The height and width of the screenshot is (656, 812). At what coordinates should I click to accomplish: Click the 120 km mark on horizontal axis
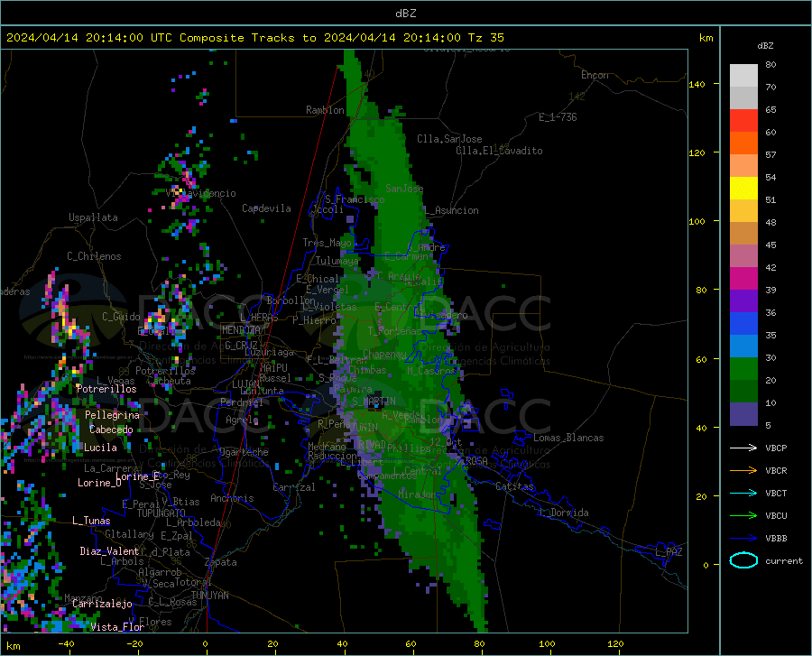615,643
